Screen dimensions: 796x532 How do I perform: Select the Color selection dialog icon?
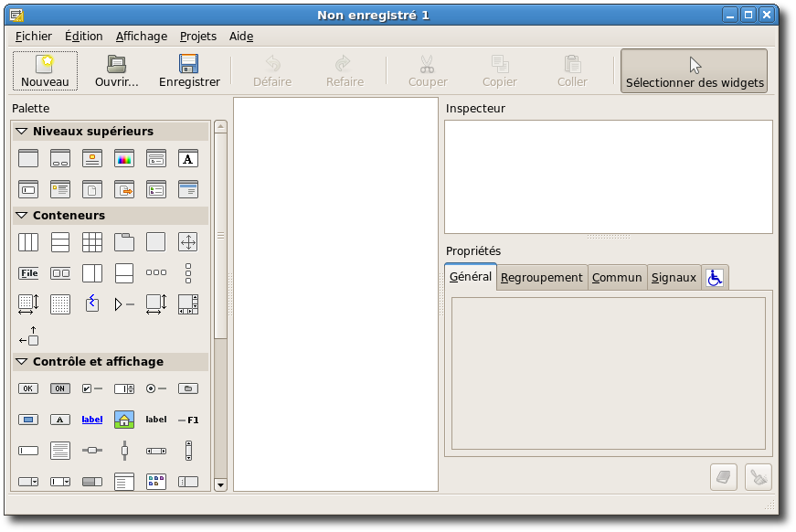(124, 158)
